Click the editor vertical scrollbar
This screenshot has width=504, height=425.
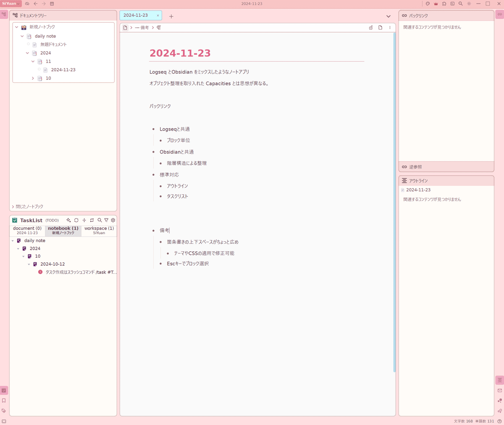394,202
